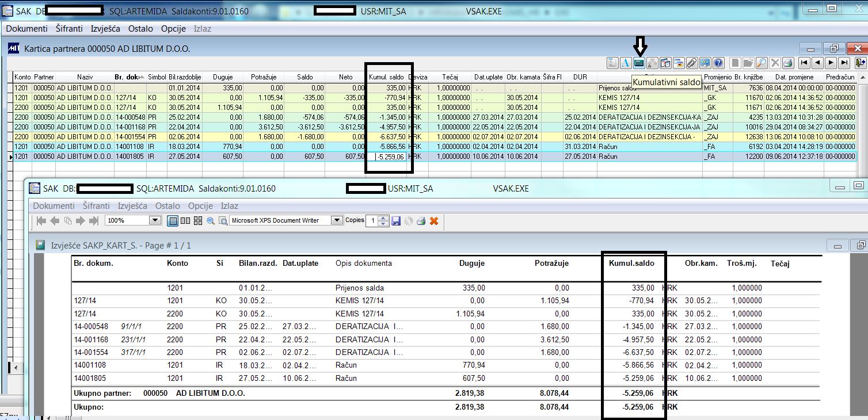Click the Copies stepper arrows
868x420 pixels.
click(x=383, y=220)
